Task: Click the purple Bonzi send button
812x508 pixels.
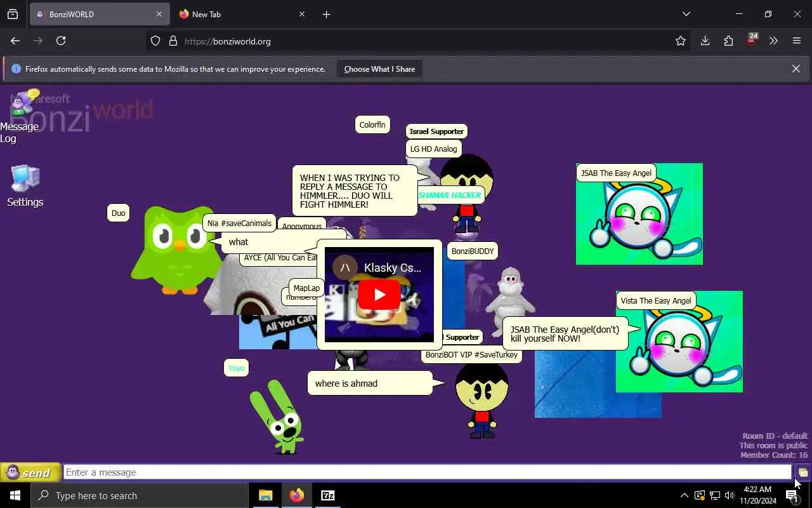Action: (x=30, y=472)
